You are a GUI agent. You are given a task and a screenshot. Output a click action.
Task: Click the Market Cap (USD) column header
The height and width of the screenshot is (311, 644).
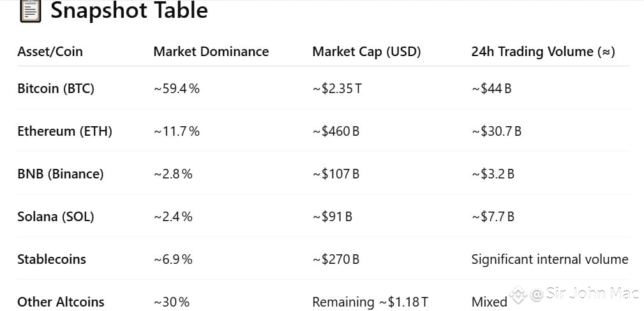pos(366,52)
